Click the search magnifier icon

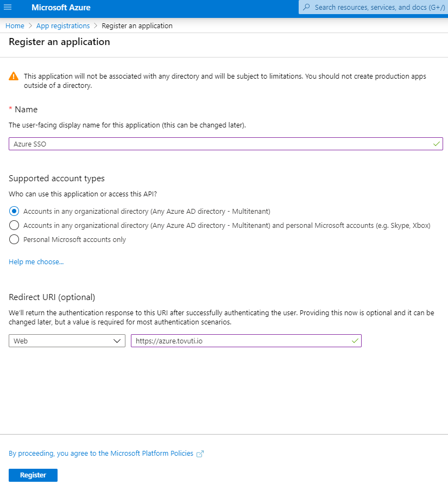point(306,8)
